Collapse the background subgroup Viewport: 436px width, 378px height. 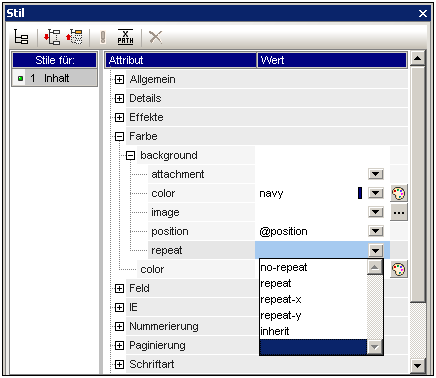click(x=130, y=155)
